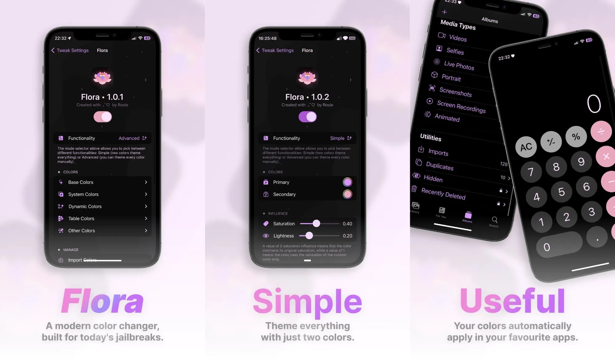Select the System Colors row arrow icon
This screenshot has width=615, height=364.
(146, 194)
